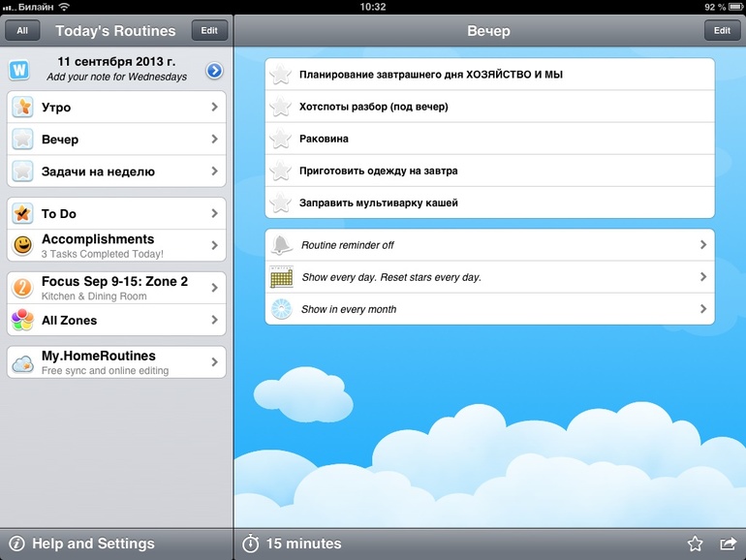Expand the To Do row chevron
Screen dimensions: 746x560
tap(214, 213)
